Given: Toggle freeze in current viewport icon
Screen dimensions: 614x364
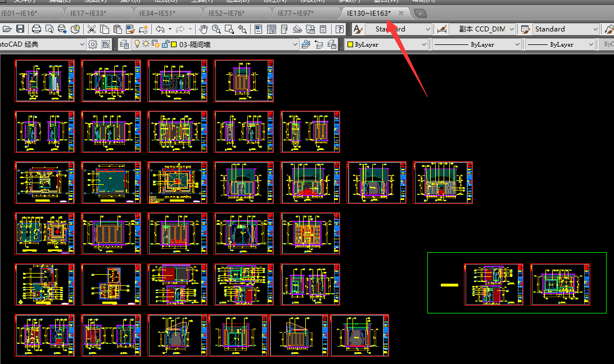Looking at the screenshot, I should 155,44.
